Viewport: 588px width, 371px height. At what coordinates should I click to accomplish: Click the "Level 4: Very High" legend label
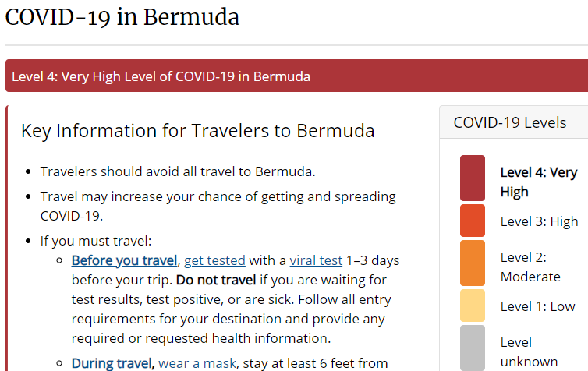[538, 182]
